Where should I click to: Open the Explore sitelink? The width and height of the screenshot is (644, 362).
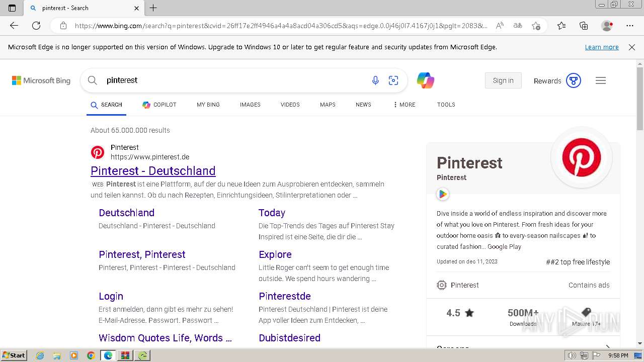275,254
